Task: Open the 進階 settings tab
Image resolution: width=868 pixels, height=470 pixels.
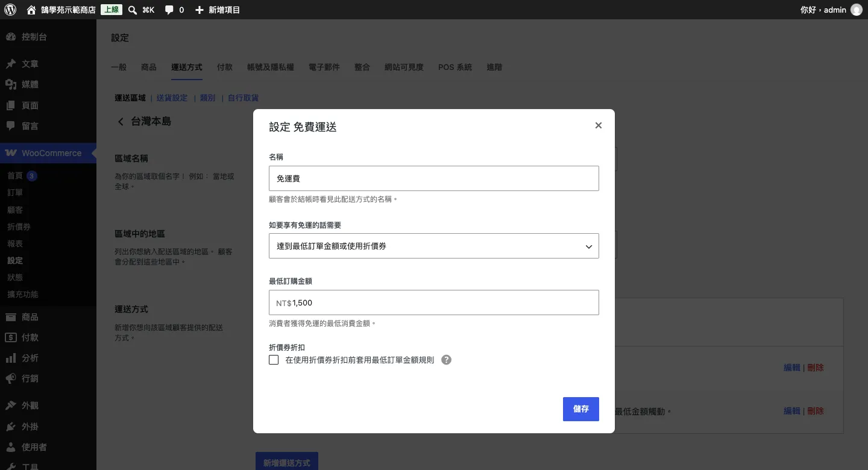Action: coord(494,67)
